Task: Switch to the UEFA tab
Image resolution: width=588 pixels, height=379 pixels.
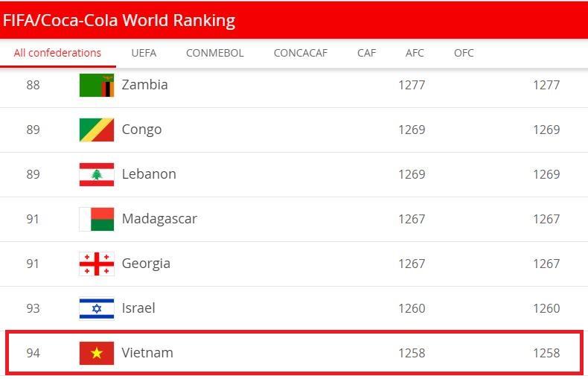Action: pos(144,53)
